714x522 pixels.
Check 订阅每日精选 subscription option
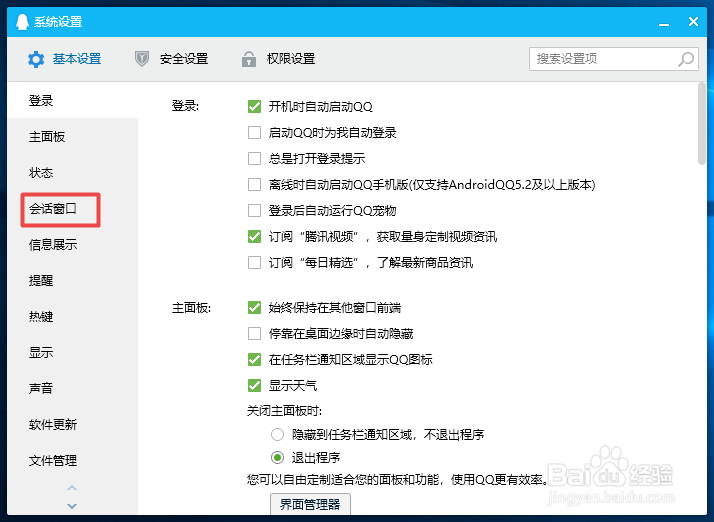point(255,262)
